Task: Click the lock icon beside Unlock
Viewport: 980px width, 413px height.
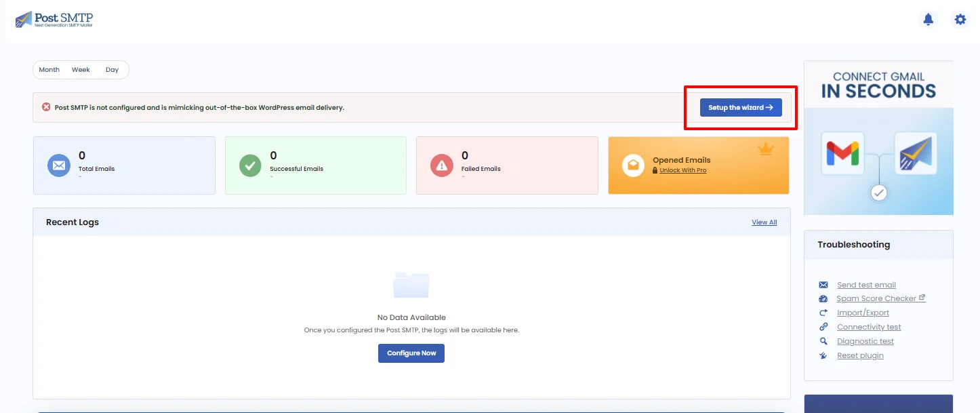Action: [655, 170]
